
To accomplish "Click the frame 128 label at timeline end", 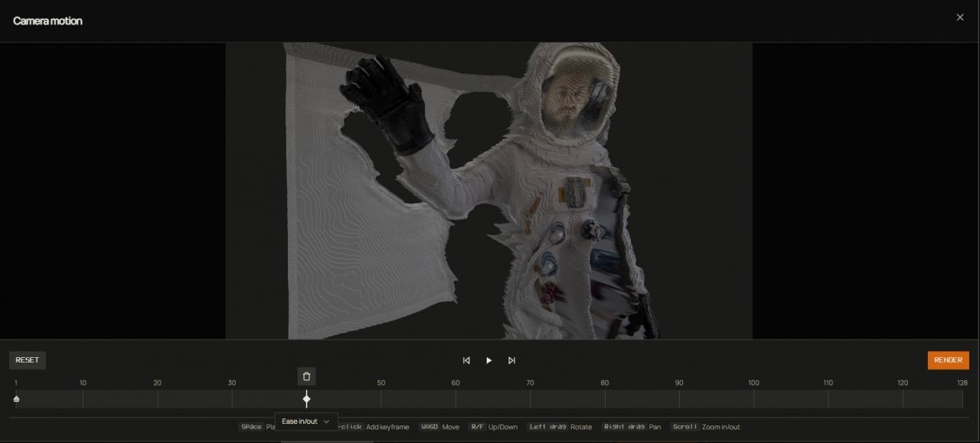I will (x=963, y=382).
